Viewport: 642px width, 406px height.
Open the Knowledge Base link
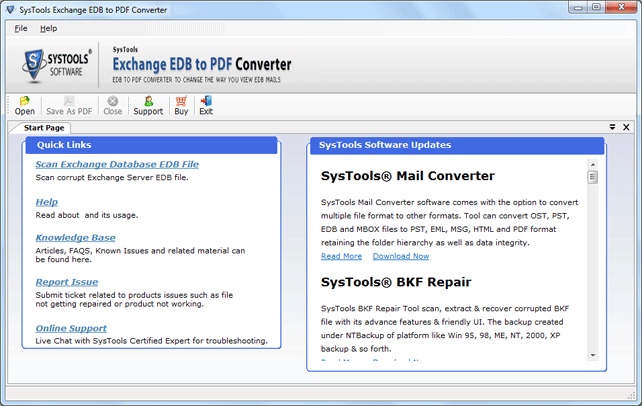click(75, 237)
